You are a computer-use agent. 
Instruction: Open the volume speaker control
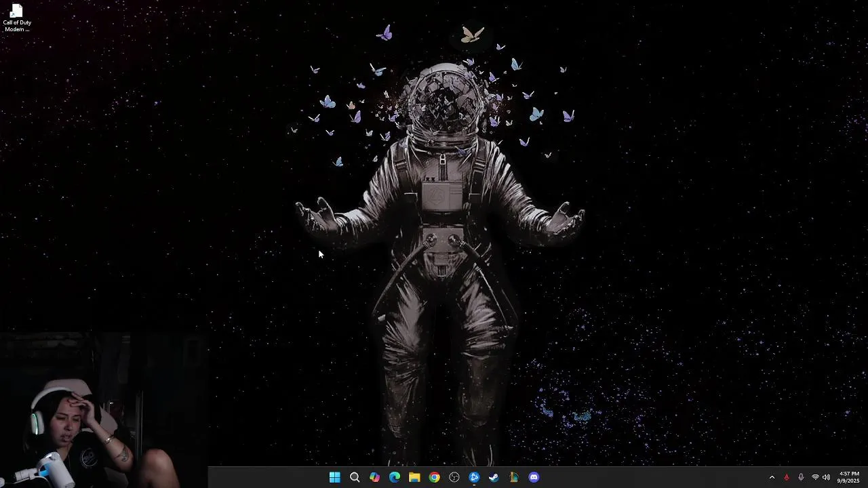pos(826,477)
